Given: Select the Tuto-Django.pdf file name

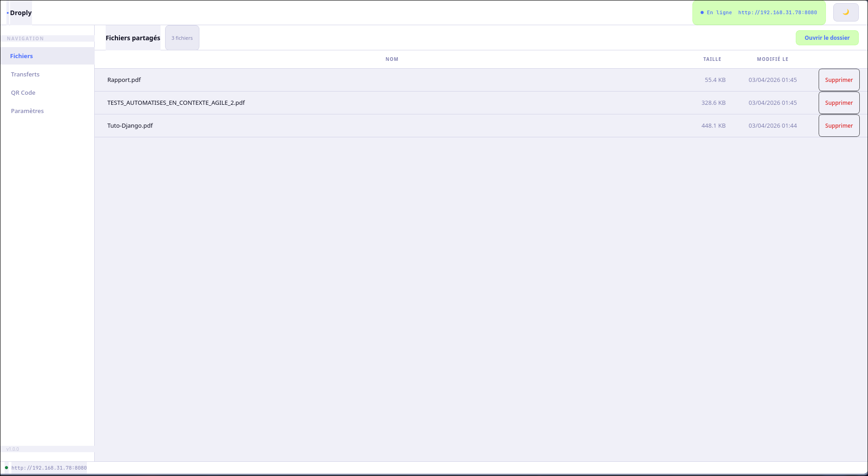Looking at the screenshot, I should point(130,125).
